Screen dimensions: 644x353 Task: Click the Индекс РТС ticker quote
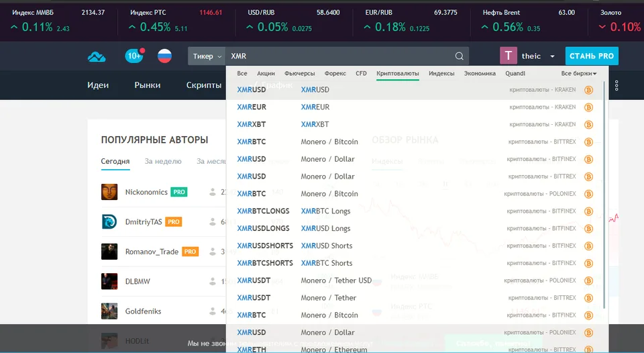[176, 21]
